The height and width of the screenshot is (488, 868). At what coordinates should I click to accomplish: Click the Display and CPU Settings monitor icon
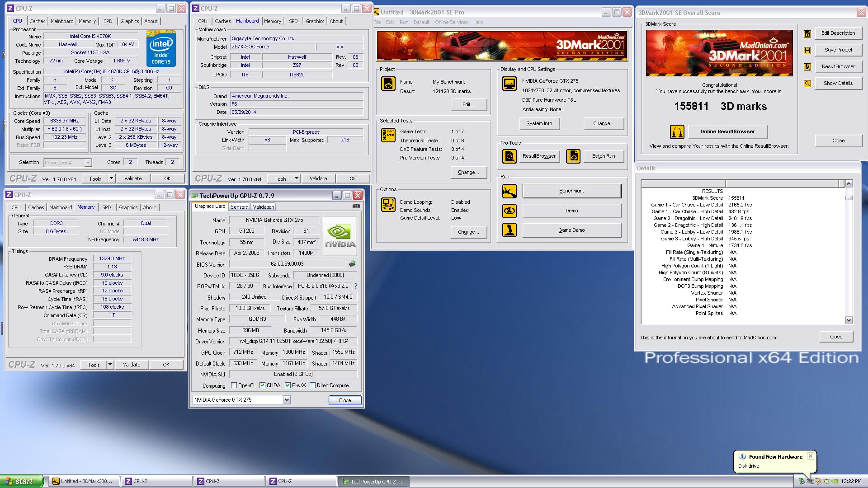click(x=509, y=84)
